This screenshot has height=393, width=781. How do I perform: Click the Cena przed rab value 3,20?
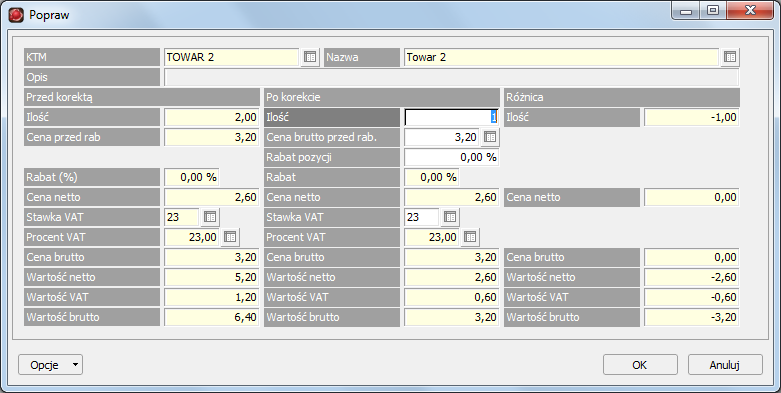point(212,137)
